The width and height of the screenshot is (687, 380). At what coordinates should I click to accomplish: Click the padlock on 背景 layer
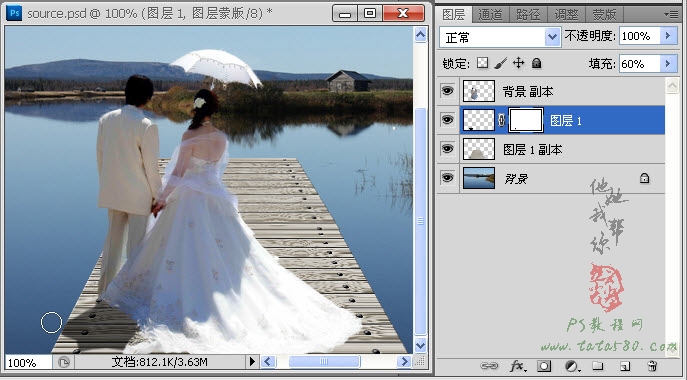point(644,178)
